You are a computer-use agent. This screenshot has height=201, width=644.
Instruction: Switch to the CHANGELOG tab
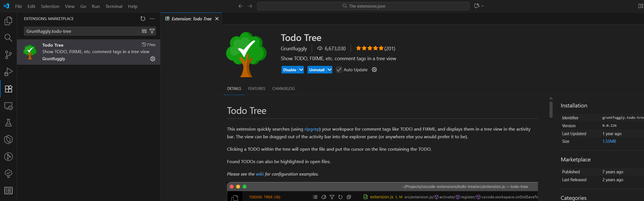pos(283,88)
